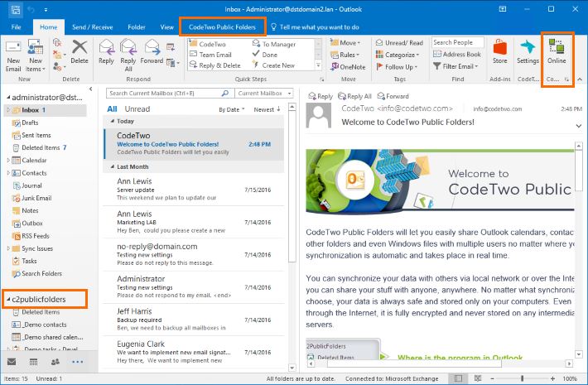Click Ignore conversation icon in Delete group
This screenshot has height=385, width=588.
[x=56, y=43]
